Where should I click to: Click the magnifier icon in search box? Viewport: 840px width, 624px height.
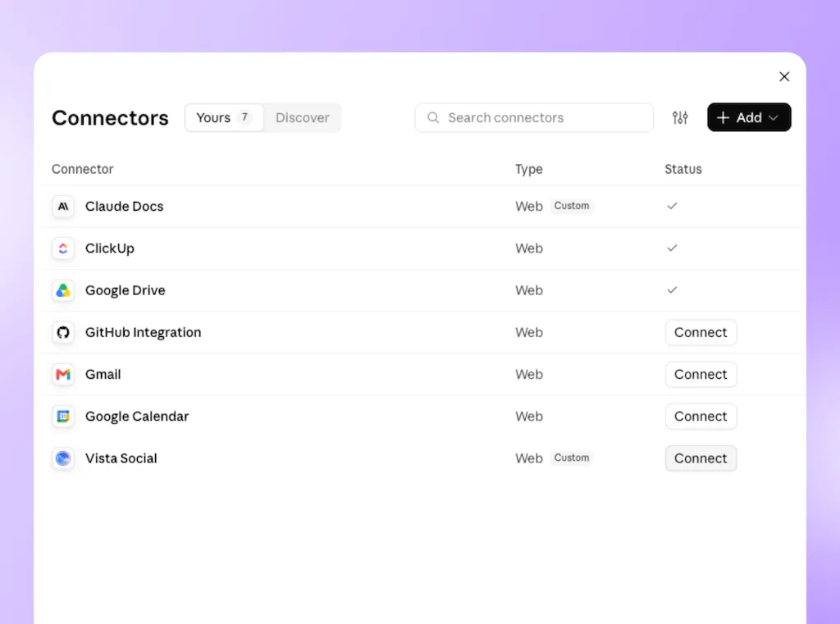click(x=433, y=117)
